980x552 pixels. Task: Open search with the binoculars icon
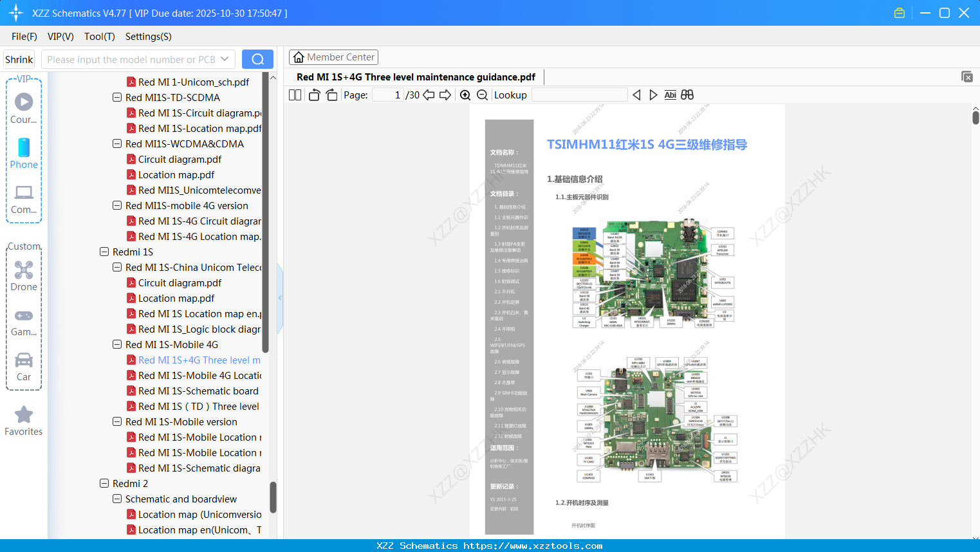point(687,95)
